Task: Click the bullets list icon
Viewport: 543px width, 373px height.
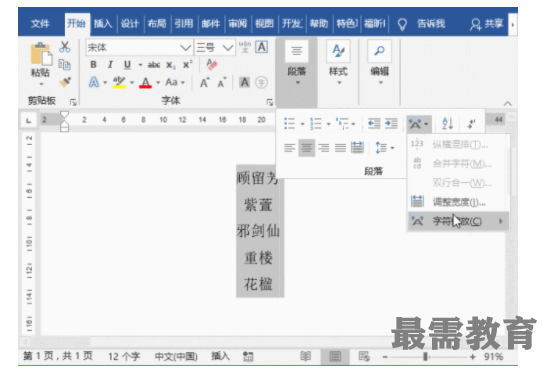Action: (x=290, y=123)
